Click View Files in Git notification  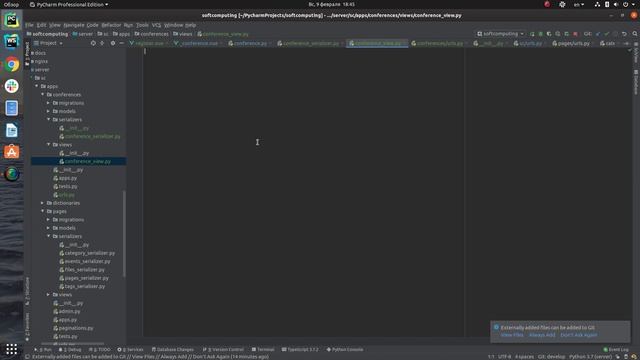pyautogui.click(x=512, y=335)
